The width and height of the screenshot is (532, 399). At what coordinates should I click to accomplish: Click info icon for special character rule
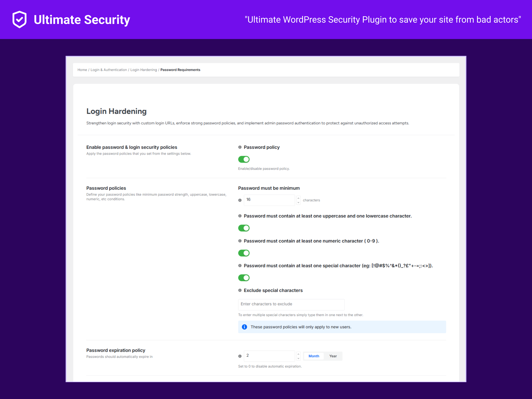point(240,266)
